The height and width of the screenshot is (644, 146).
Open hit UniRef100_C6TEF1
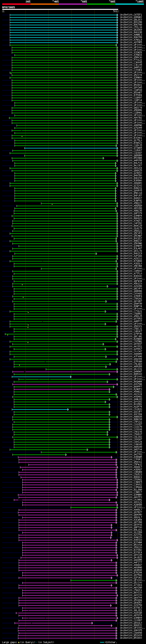point(131,15)
